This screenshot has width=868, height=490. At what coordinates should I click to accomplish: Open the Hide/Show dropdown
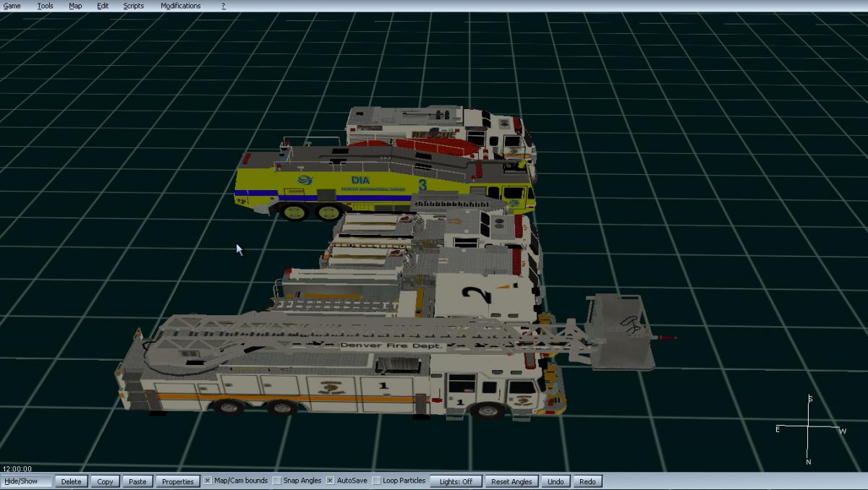27,481
